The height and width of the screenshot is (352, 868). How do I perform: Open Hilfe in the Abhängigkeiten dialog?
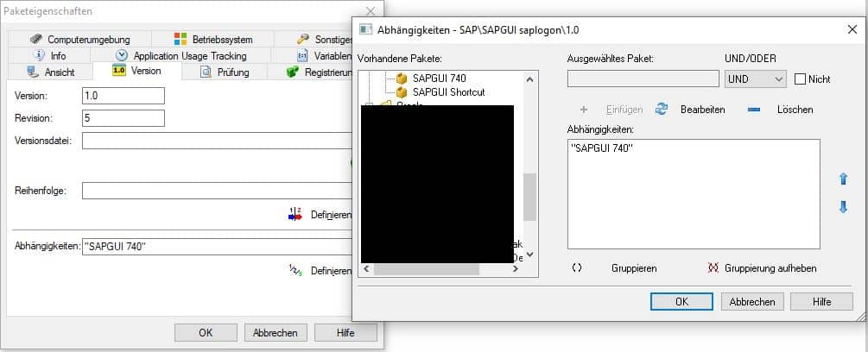[821, 302]
